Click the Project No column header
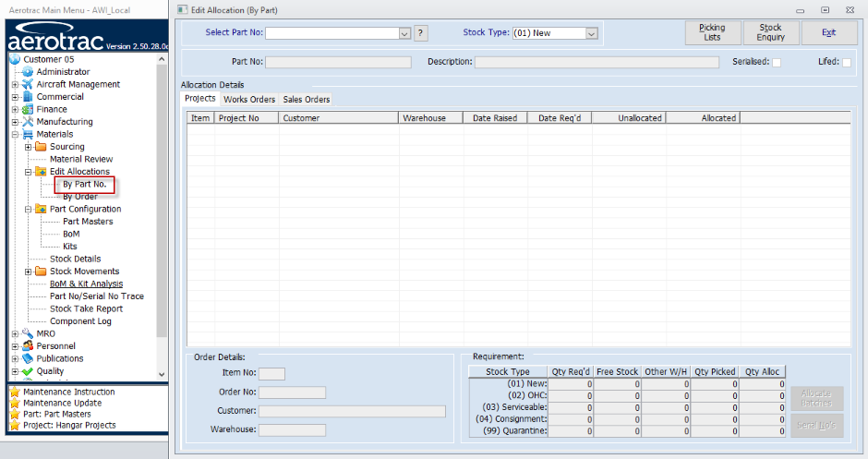Image resolution: width=868 pixels, height=459 pixels. 247,118
